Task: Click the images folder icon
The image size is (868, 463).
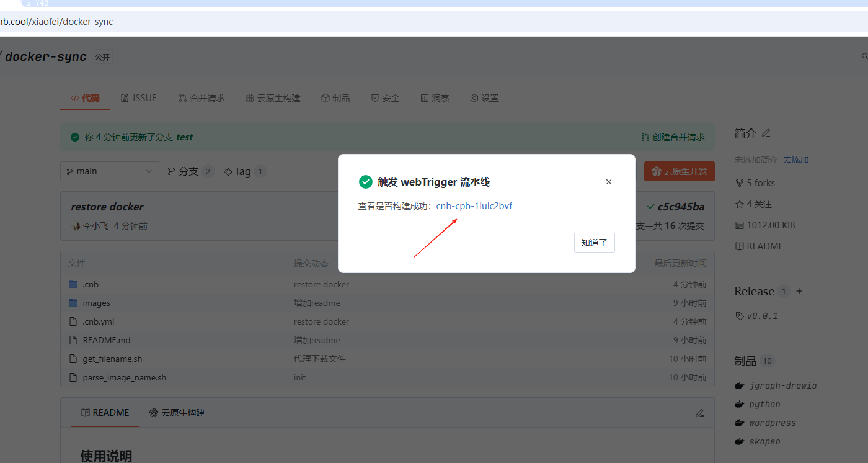Action: (x=73, y=303)
